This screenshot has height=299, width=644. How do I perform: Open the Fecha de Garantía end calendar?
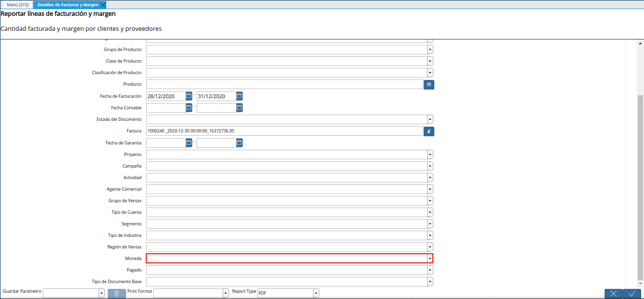coord(240,143)
